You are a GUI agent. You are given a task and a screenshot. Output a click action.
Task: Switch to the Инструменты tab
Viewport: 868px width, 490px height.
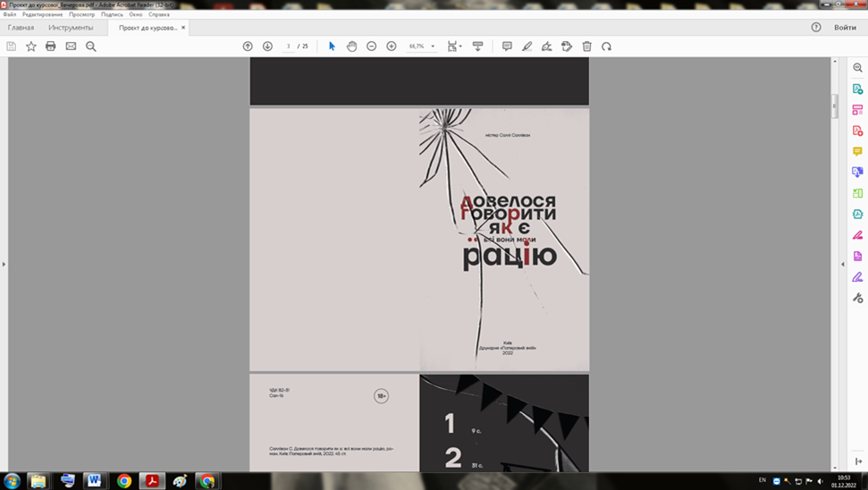click(x=71, y=27)
